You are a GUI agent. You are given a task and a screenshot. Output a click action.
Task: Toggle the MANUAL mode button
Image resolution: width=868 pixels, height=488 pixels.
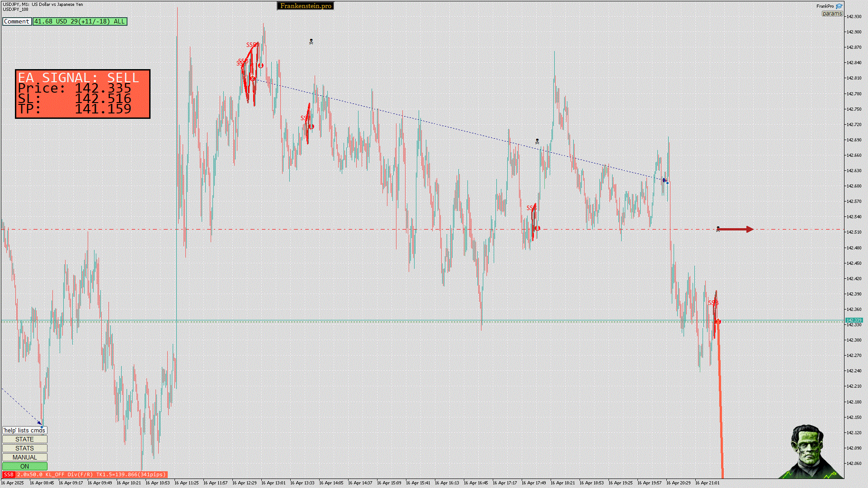24,457
